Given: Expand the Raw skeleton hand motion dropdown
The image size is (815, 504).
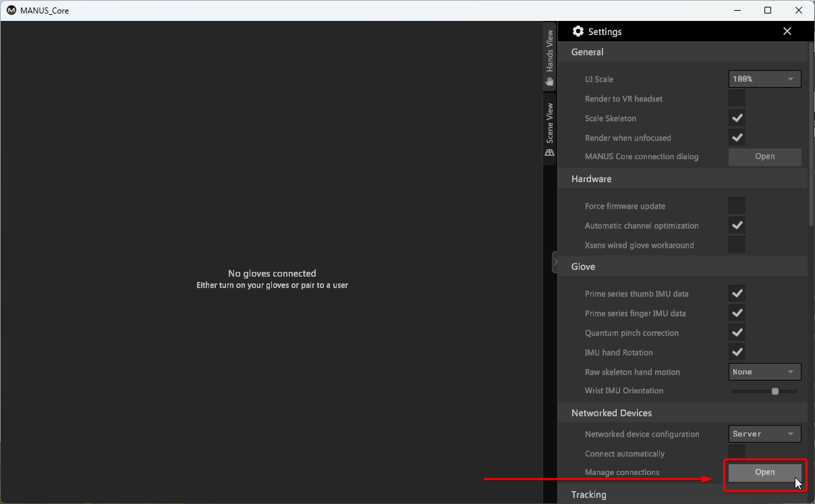Looking at the screenshot, I should 764,372.
